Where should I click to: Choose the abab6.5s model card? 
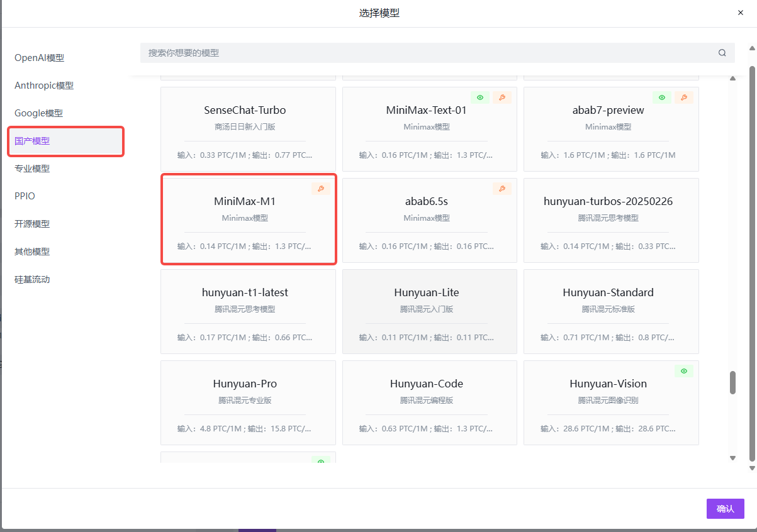[430, 220]
